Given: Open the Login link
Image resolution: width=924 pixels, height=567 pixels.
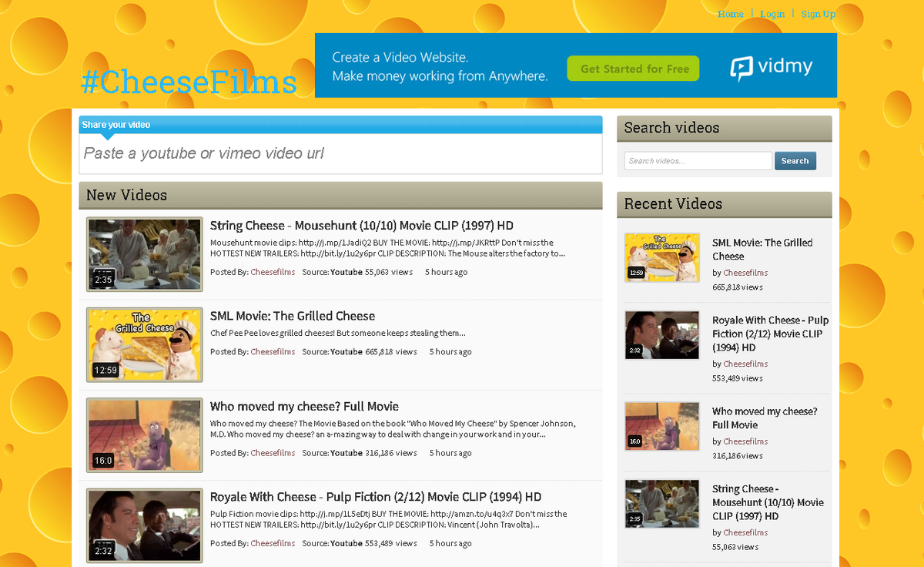Looking at the screenshot, I should [772, 14].
